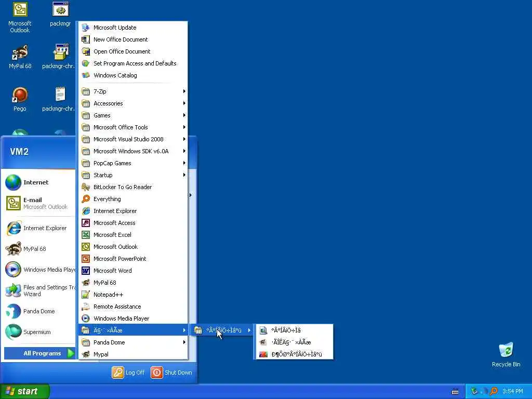Click the Start button on taskbar
532x399 pixels.
25,391
